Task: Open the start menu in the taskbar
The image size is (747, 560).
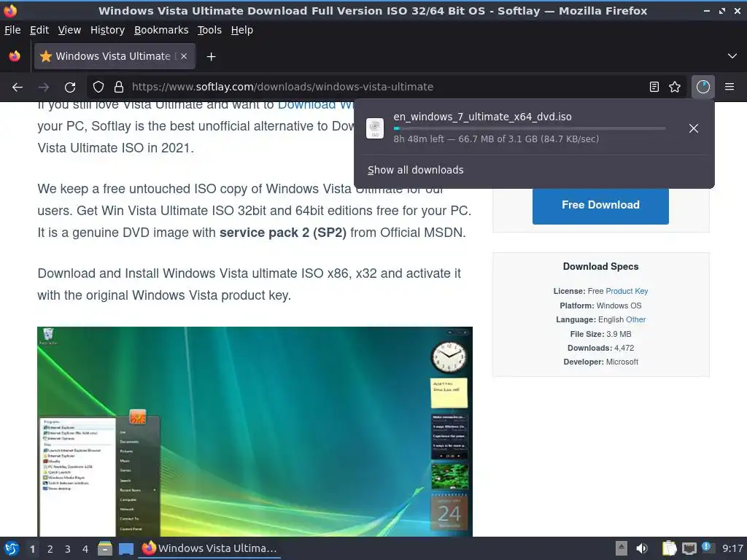Action: 12,548
